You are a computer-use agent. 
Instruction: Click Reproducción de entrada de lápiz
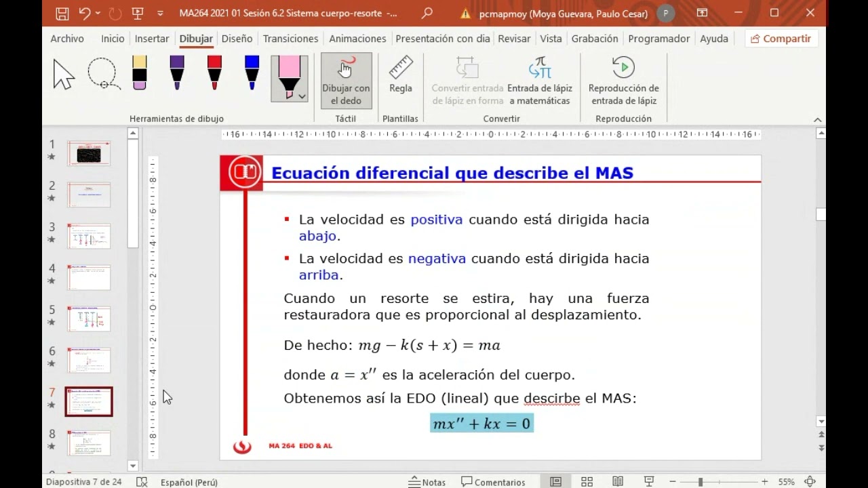623,81
